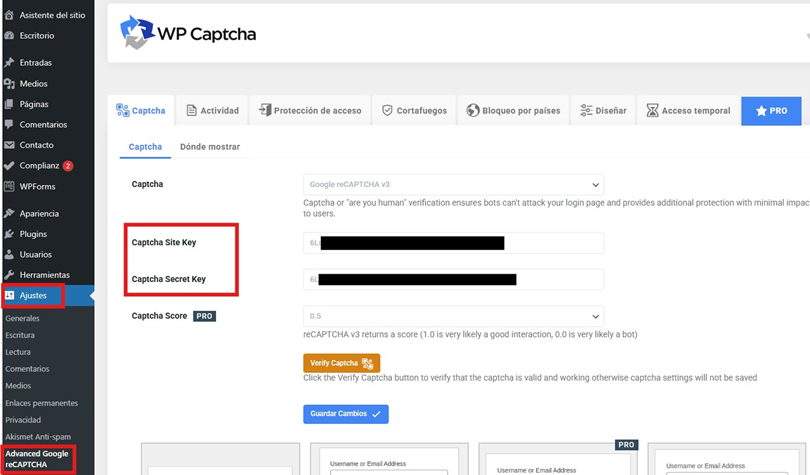
Task: Click the Contacto envelope icon
Action: (9, 145)
